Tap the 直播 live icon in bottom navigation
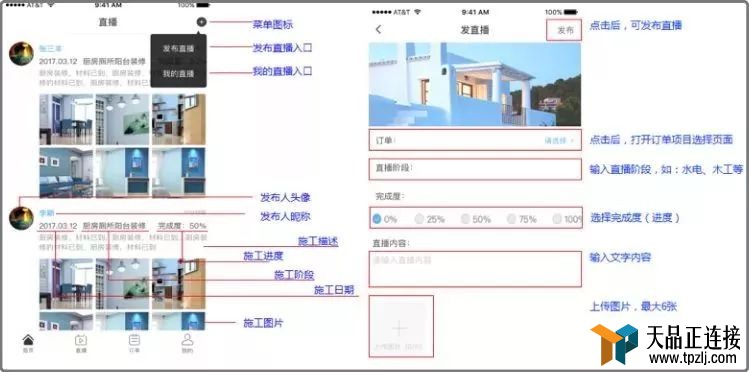 (x=81, y=340)
